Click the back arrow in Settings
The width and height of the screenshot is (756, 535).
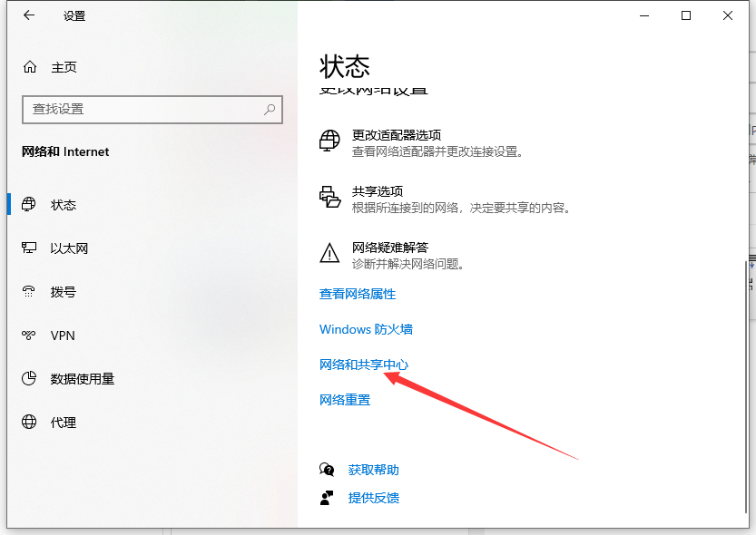tap(29, 15)
